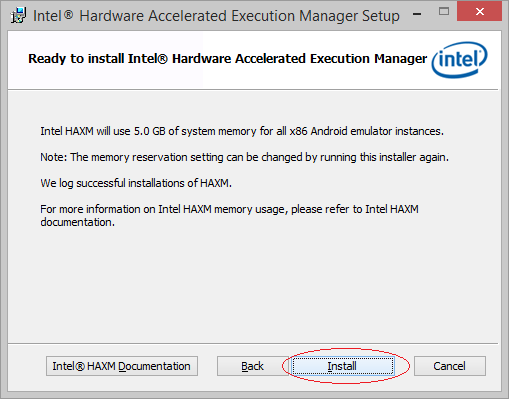Close the setup window with red X
Screen dimensions: 509x399
tap(480, 12)
